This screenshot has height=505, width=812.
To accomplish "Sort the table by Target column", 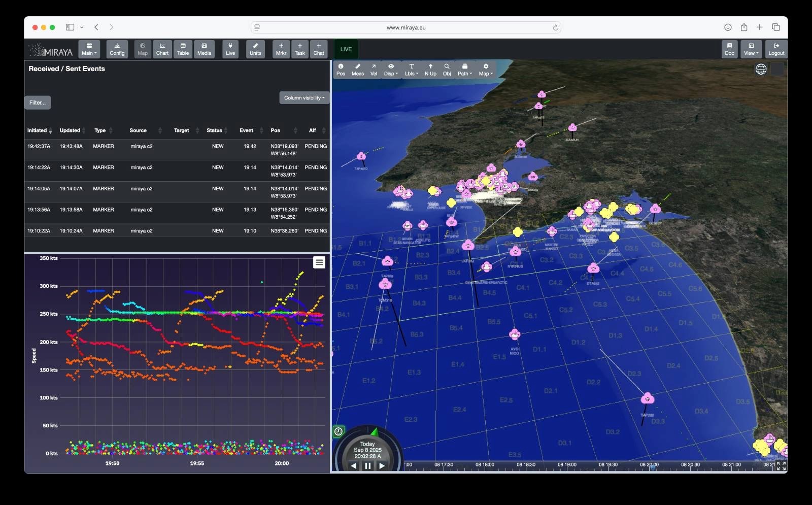I will tap(186, 130).
